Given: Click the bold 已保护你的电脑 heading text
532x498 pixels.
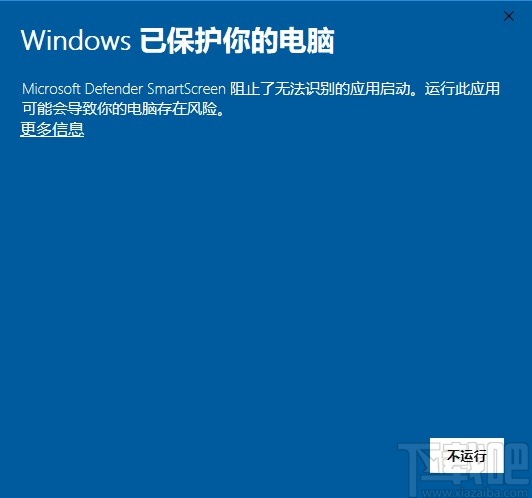Looking at the screenshot, I should click(237, 41).
